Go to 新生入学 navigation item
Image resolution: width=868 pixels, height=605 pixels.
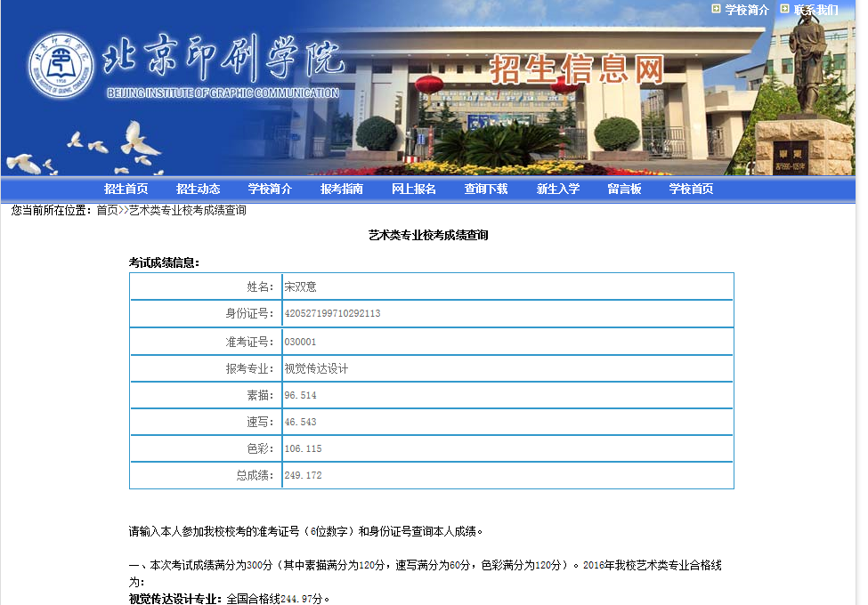[558, 190]
